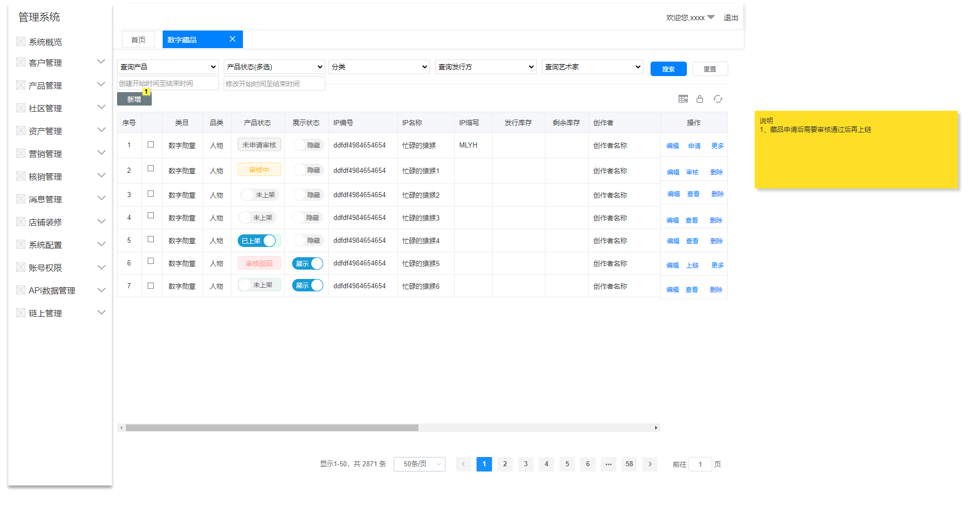
Task: Click the table column settings icon
Action: pyautogui.click(x=683, y=99)
